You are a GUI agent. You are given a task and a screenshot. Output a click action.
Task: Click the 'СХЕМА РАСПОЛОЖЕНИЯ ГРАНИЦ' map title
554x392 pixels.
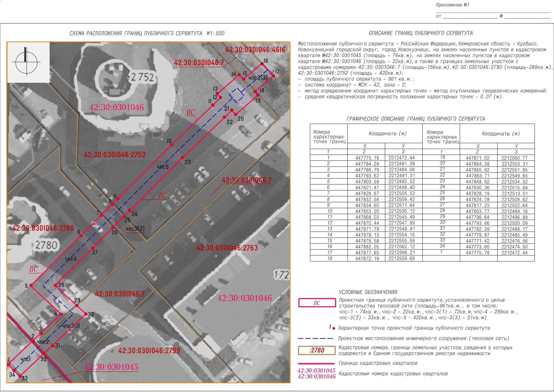147,33
